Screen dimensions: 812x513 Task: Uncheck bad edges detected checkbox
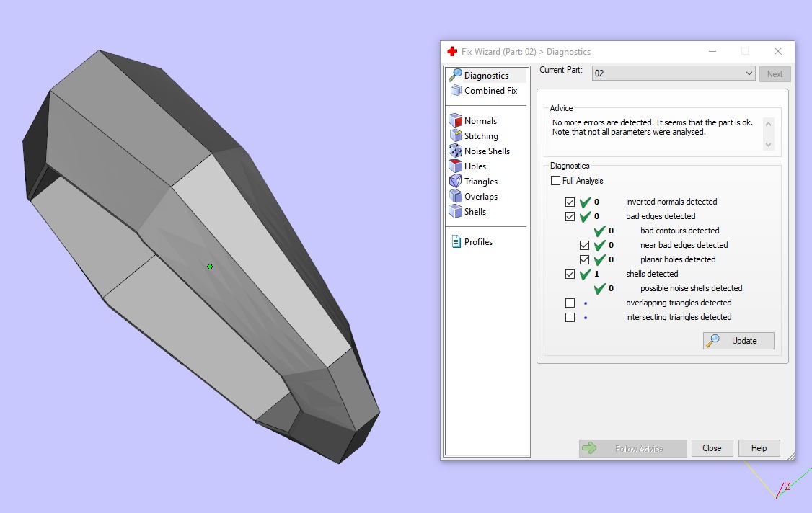pos(570,216)
